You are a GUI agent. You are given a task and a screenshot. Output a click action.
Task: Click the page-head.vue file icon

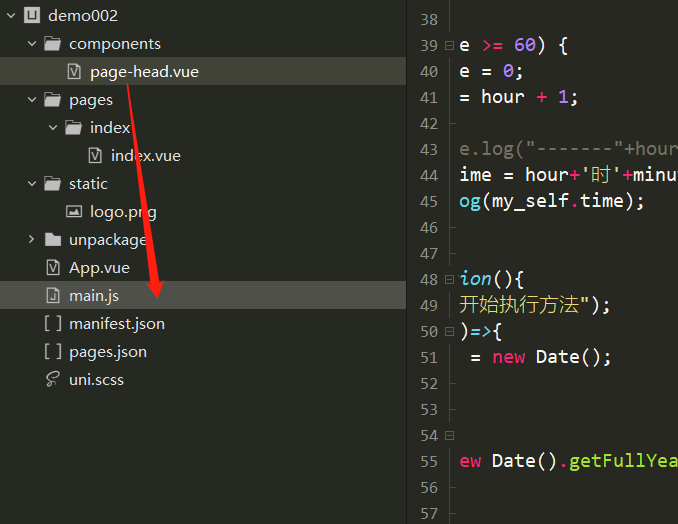click(x=74, y=71)
